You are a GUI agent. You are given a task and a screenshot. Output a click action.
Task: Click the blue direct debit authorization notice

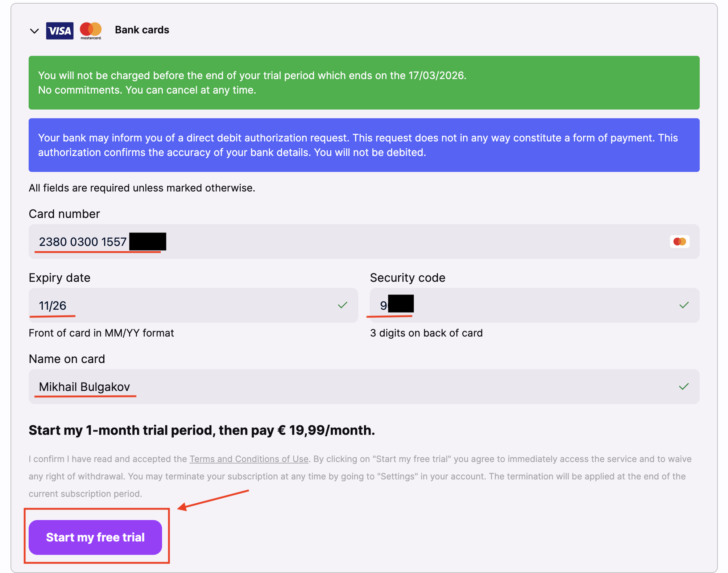point(364,145)
